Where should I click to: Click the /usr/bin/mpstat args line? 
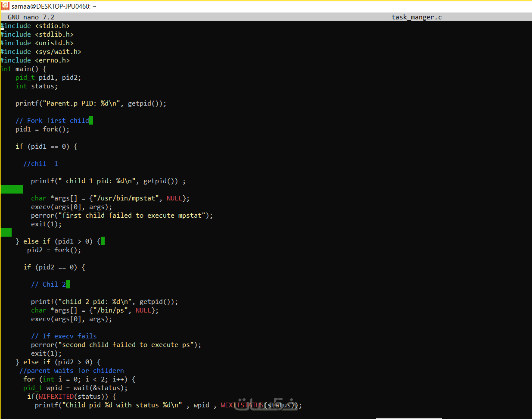tap(110, 198)
